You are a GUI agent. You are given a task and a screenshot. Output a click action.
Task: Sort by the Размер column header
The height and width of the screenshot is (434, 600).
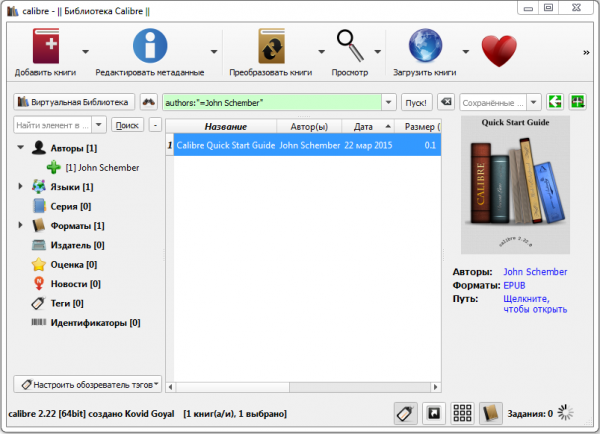[418, 126]
